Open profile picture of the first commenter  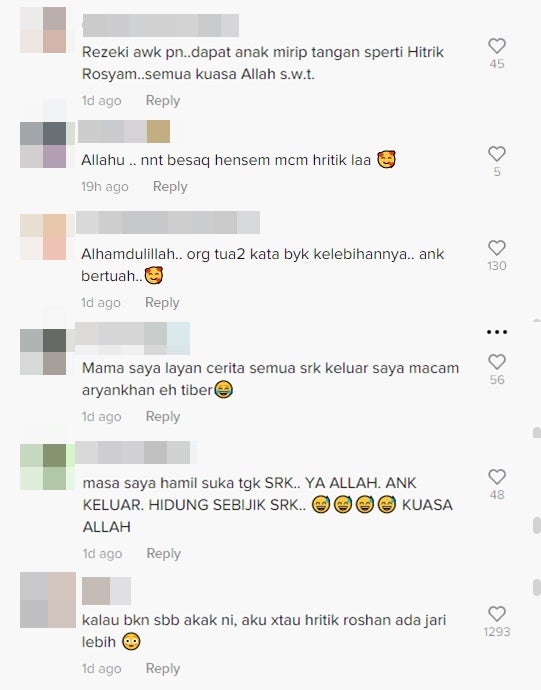(x=43, y=30)
